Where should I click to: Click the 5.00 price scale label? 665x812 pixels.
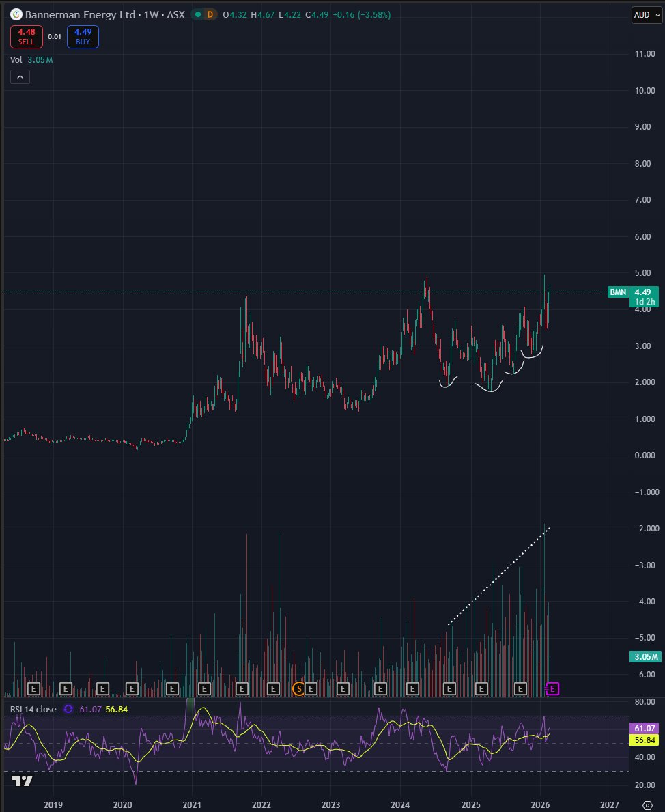click(x=642, y=273)
